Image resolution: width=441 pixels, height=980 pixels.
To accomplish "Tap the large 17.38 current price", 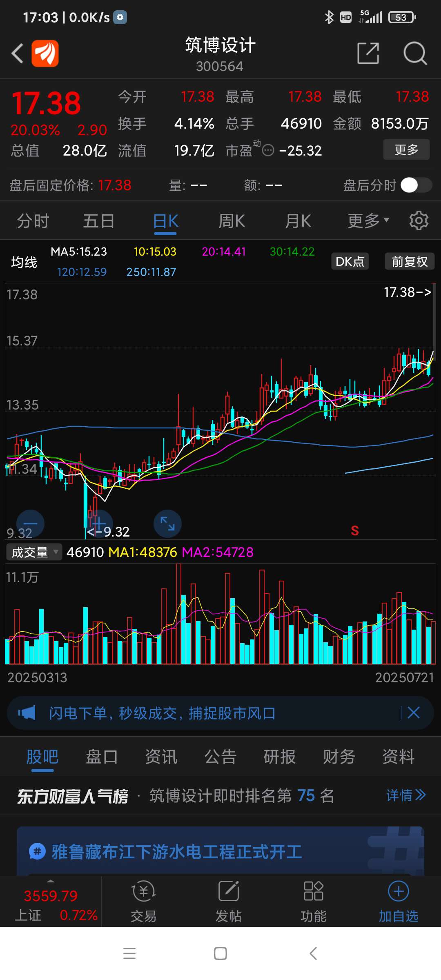I will click(x=46, y=103).
